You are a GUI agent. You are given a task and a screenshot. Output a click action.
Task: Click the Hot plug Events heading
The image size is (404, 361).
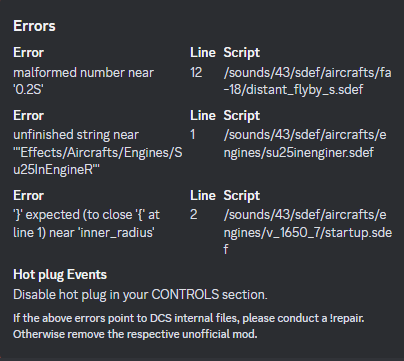tap(60, 274)
